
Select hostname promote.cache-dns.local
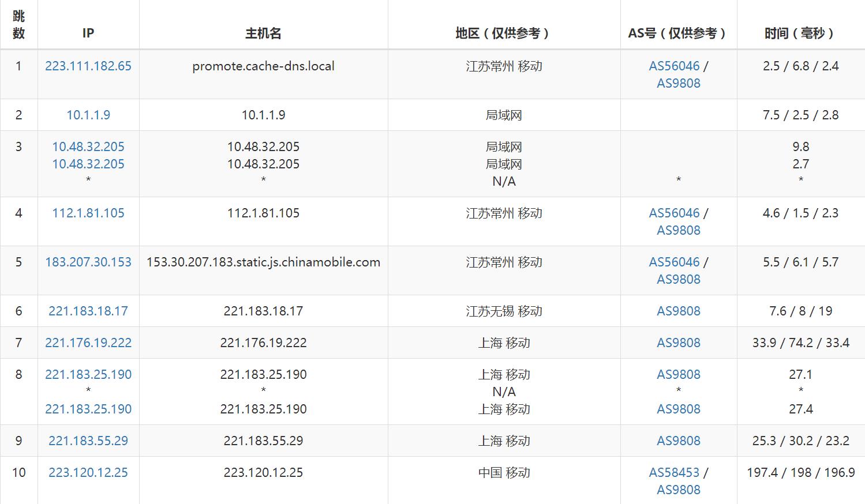(263, 66)
